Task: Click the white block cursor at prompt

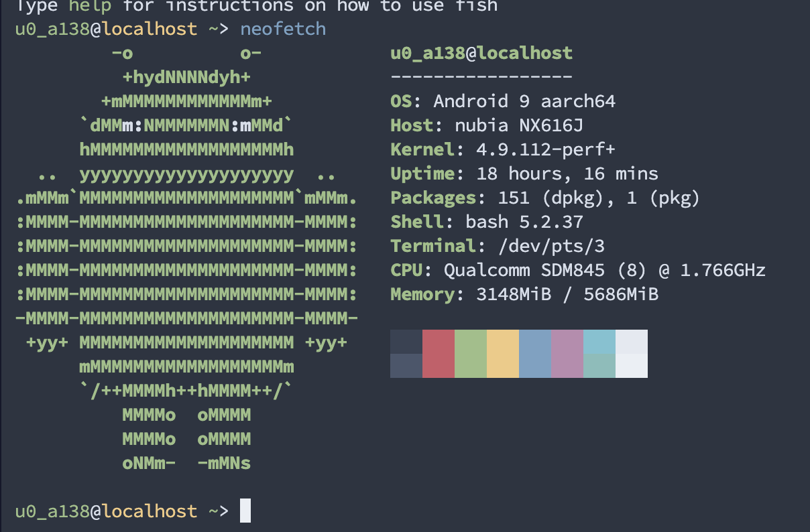Action: 245,511
